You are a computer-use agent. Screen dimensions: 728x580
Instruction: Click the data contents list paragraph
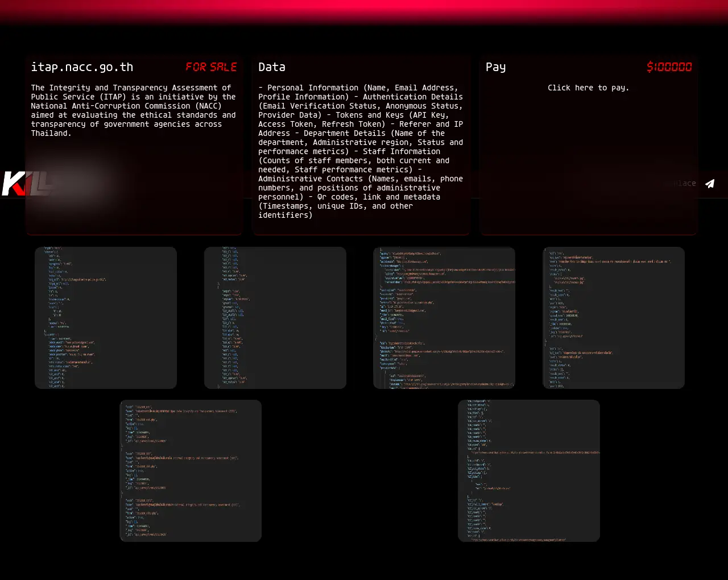click(361, 151)
